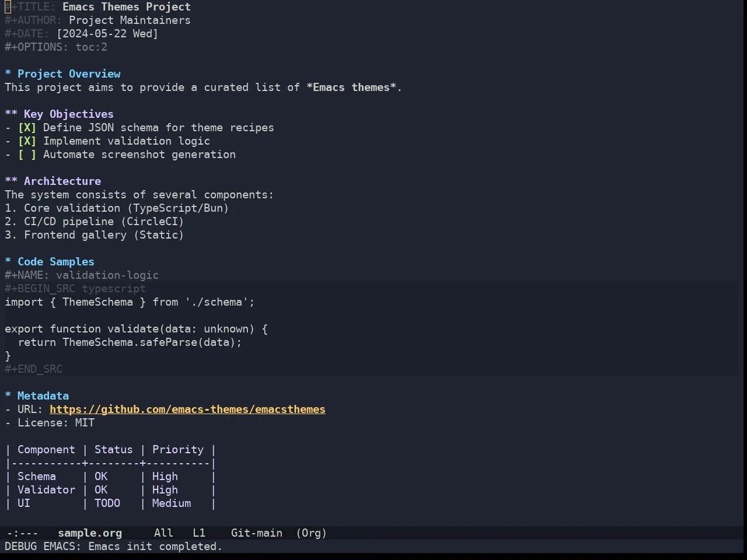Collapse the Project Overview heading star
The height and width of the screenshot is (560, 747).
pos(8,74)
